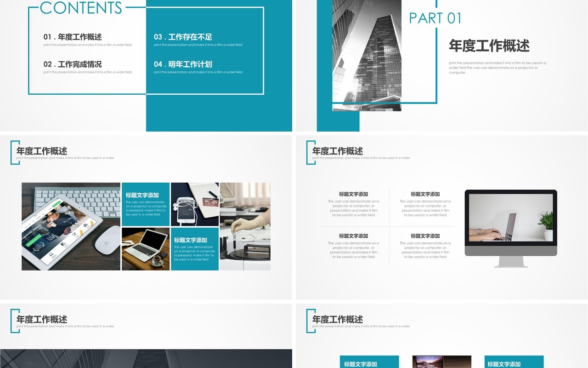Click the 年度工作概述 heading above the photo collage
The height and width of the screenshot is (368, 588).
point(42,151)
